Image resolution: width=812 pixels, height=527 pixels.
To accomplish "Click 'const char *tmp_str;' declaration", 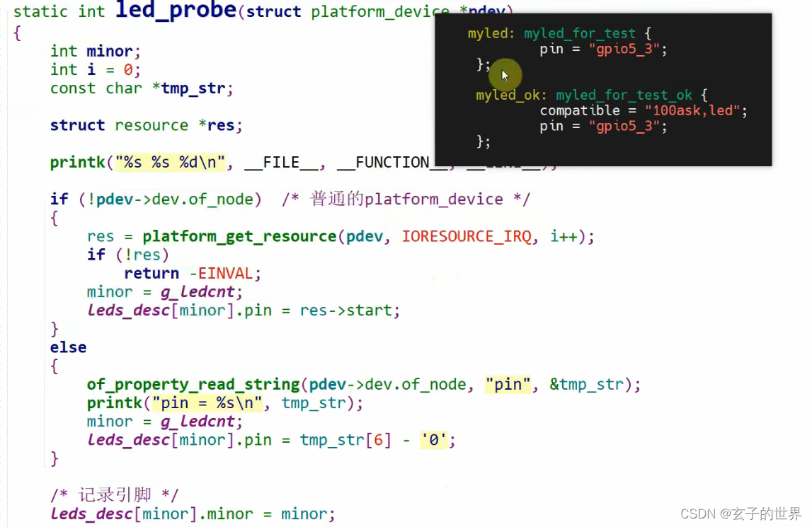I will (x=142, y=88).
